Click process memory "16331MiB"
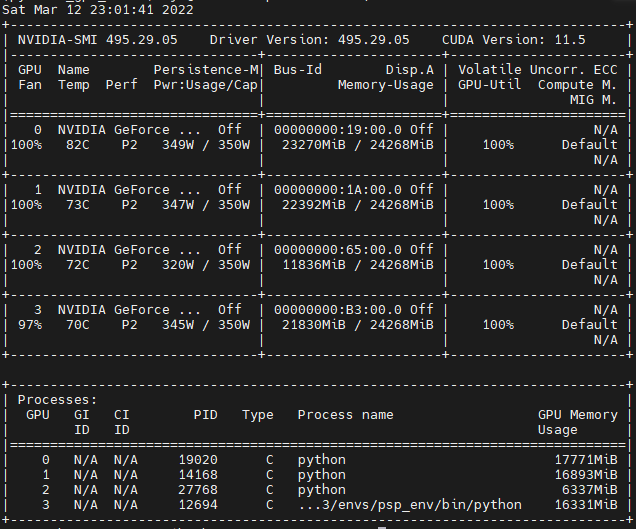 pyautogui.click(x=586, y=505)
